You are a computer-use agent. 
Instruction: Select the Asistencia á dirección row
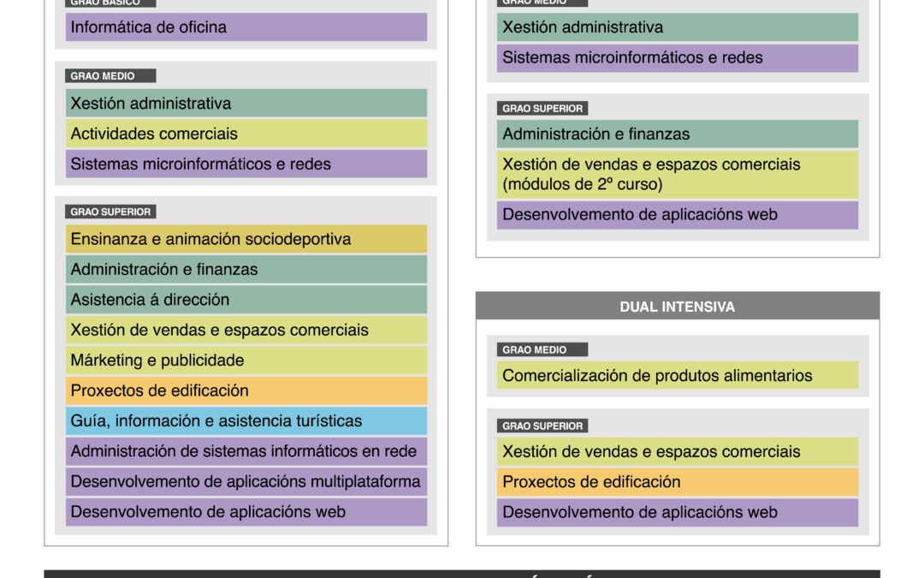[x=246, y=300]
